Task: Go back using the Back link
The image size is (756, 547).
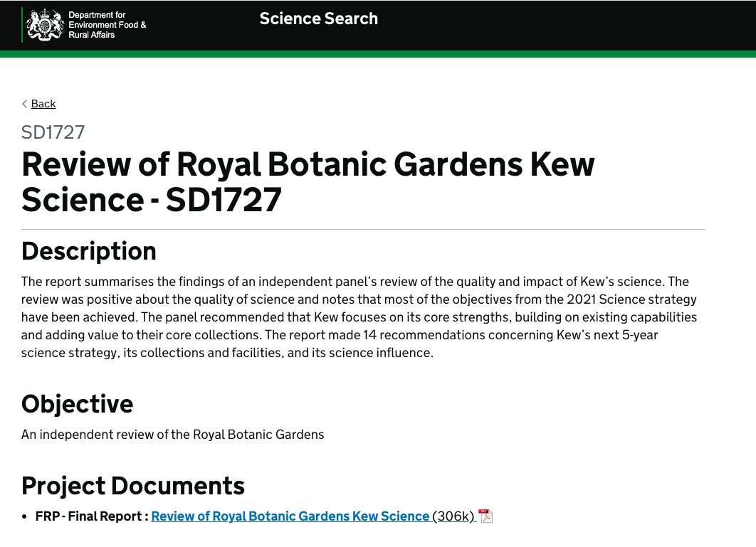Action: click(x=43, y=104)
